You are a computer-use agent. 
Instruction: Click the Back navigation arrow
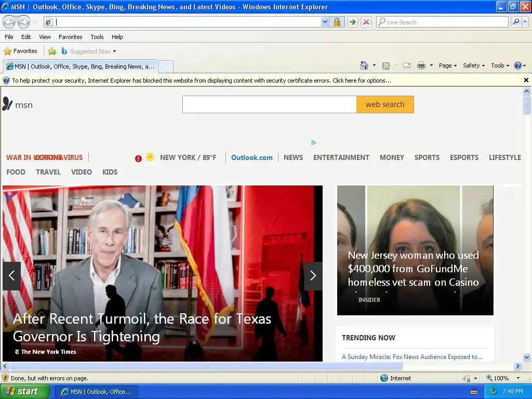coord(9,22)
